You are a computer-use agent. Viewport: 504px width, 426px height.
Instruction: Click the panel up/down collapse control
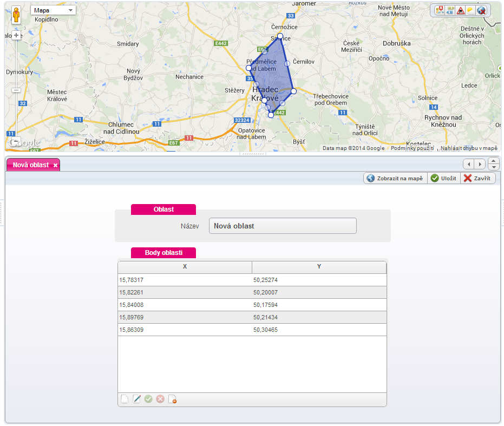(x=493, y=164)
